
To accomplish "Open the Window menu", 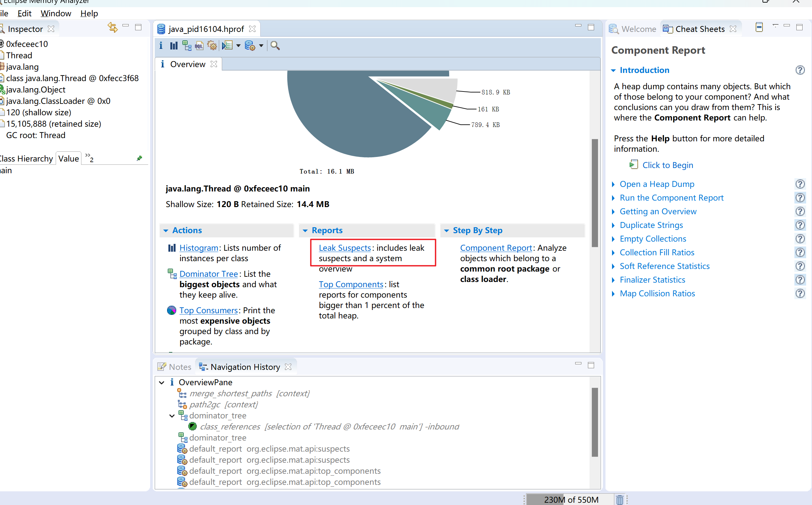I will click(56, 14).
